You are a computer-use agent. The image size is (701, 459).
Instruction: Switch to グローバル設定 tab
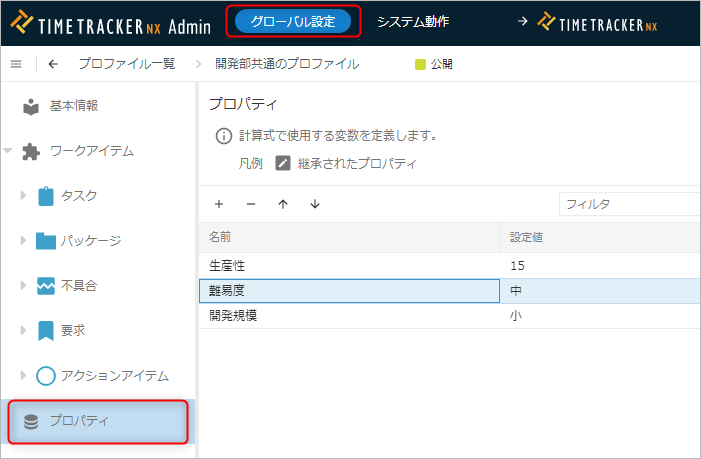(x=293, y=21)
